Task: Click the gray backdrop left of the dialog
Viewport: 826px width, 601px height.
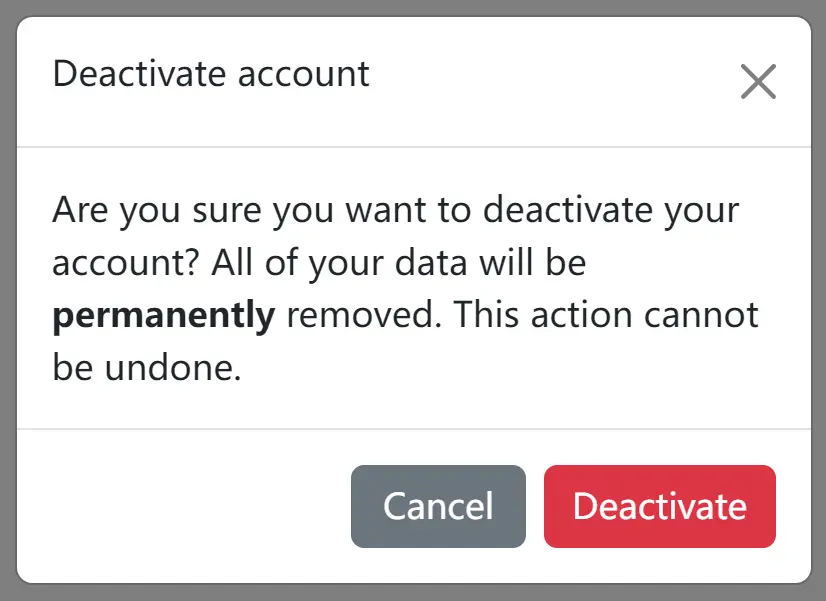Action: tap(8, 300)
